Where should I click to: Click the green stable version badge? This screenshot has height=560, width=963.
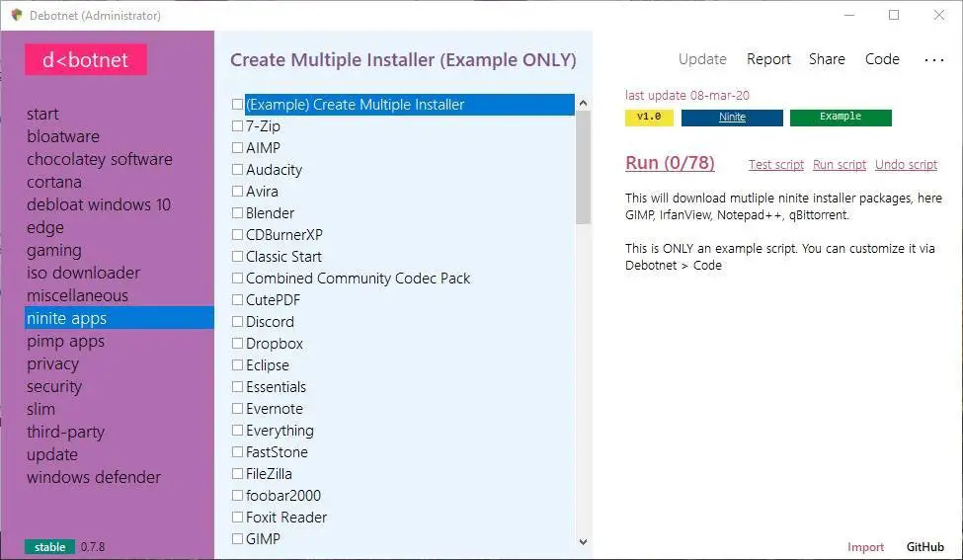49,546
